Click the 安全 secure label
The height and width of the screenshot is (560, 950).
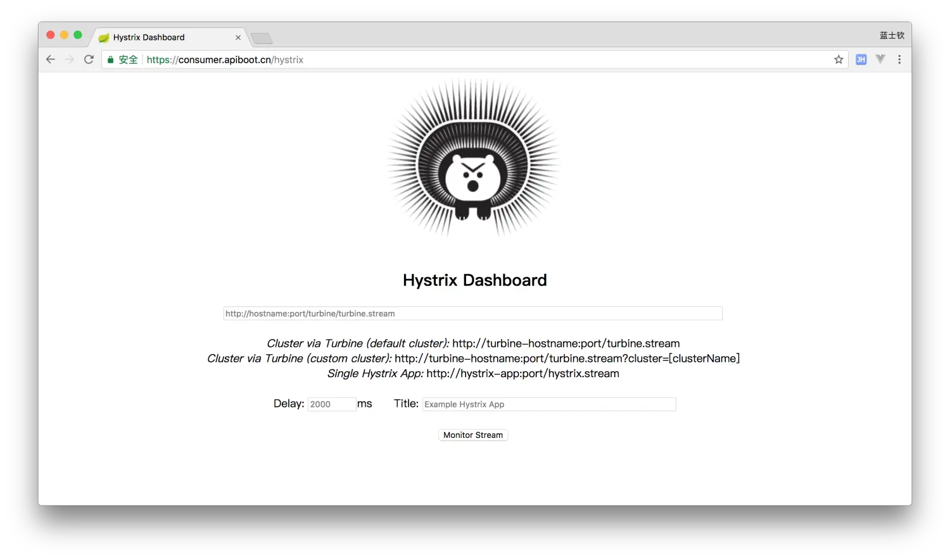pyautogui.click(x=128, y=59)
